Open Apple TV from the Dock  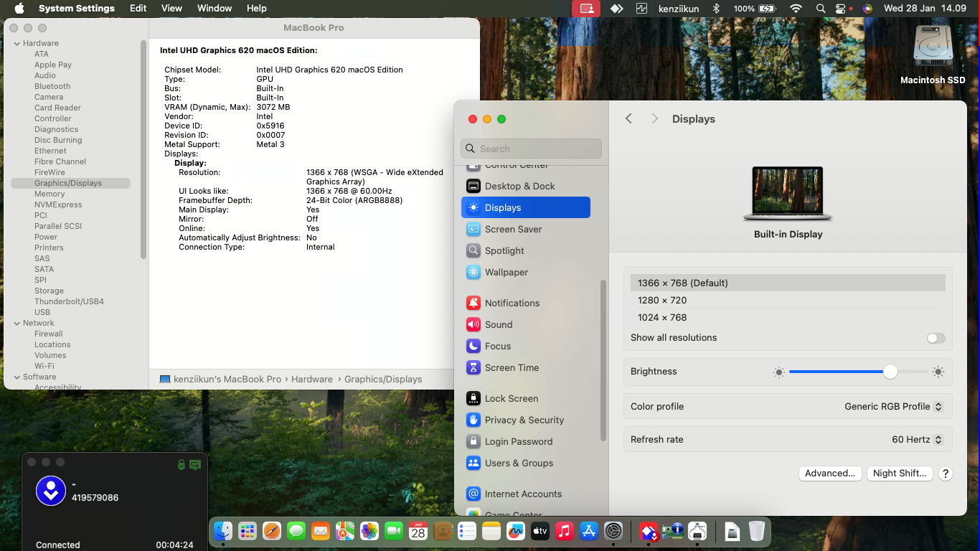540,532
